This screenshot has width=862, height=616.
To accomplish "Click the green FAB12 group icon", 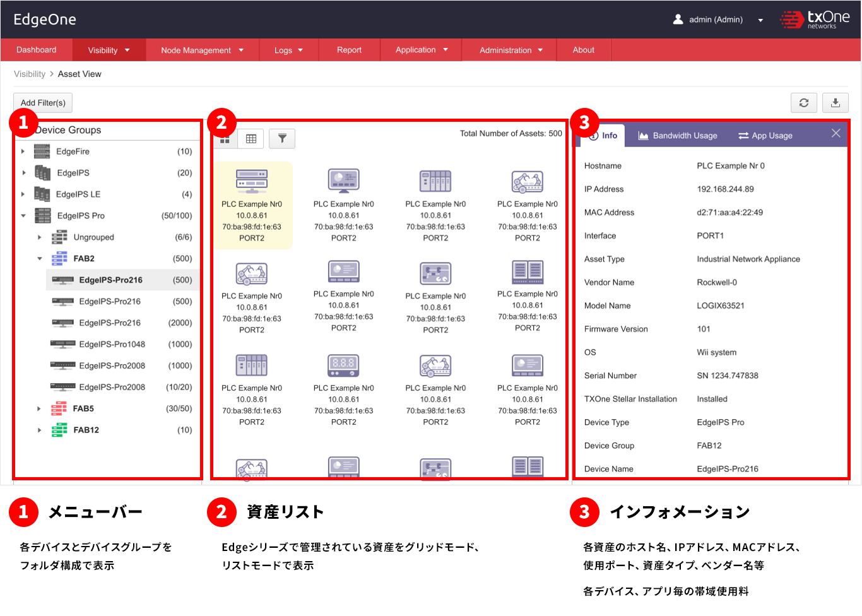I will [59, 430].
